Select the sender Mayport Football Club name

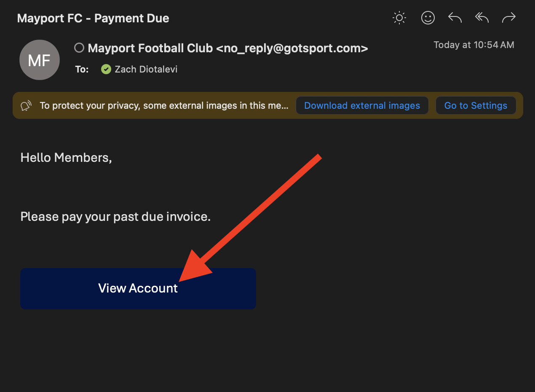point(150,48)
